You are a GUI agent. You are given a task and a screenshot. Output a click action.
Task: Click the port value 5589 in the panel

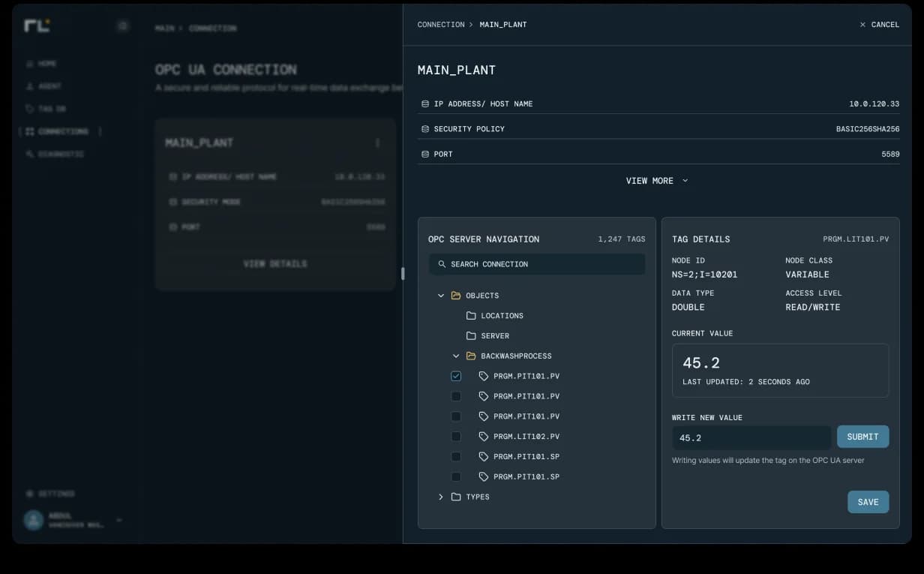tap(891, 154)
